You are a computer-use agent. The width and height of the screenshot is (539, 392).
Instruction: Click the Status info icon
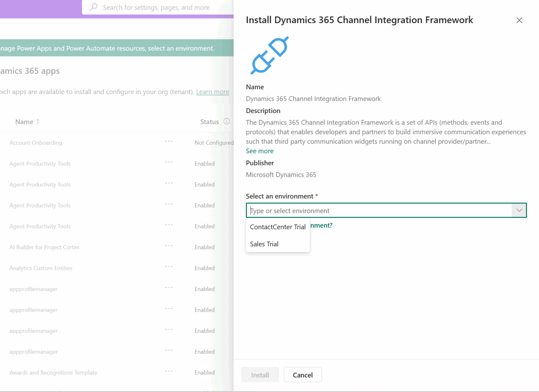(227, 121)
